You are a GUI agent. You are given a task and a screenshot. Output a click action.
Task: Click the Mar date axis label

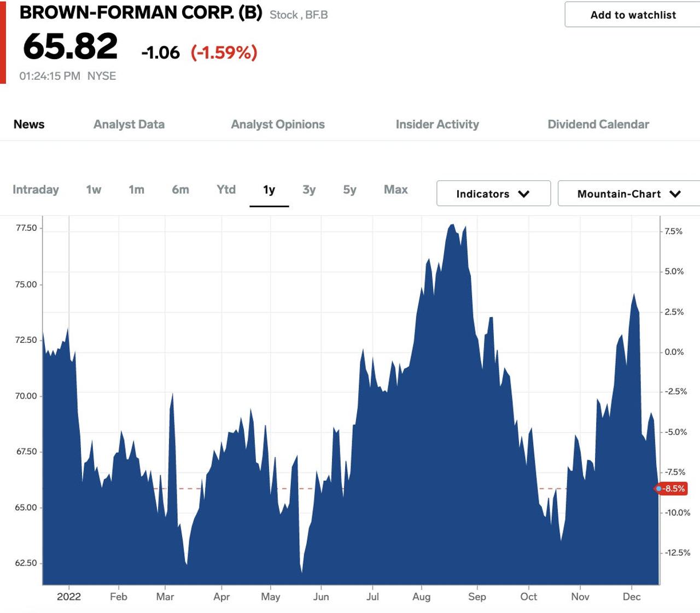(165, 597)
